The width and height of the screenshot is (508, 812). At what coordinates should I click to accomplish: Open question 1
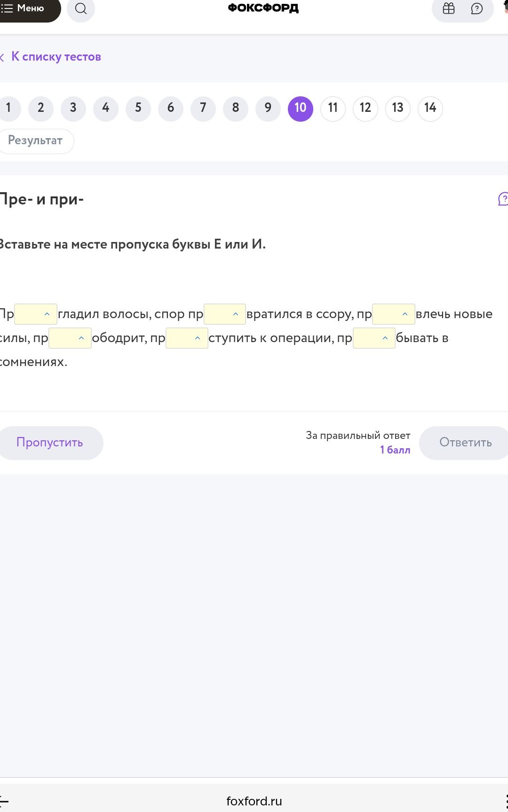[8, 108]
